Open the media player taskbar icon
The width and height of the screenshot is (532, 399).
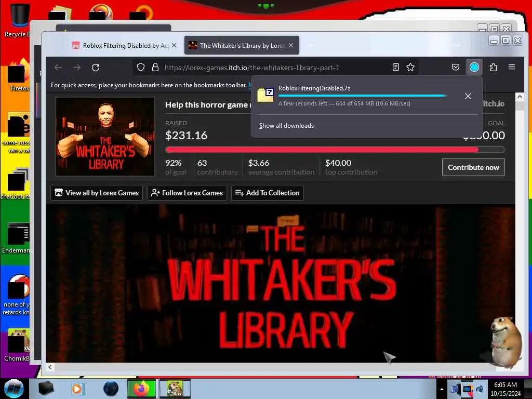tap(77, 389)
